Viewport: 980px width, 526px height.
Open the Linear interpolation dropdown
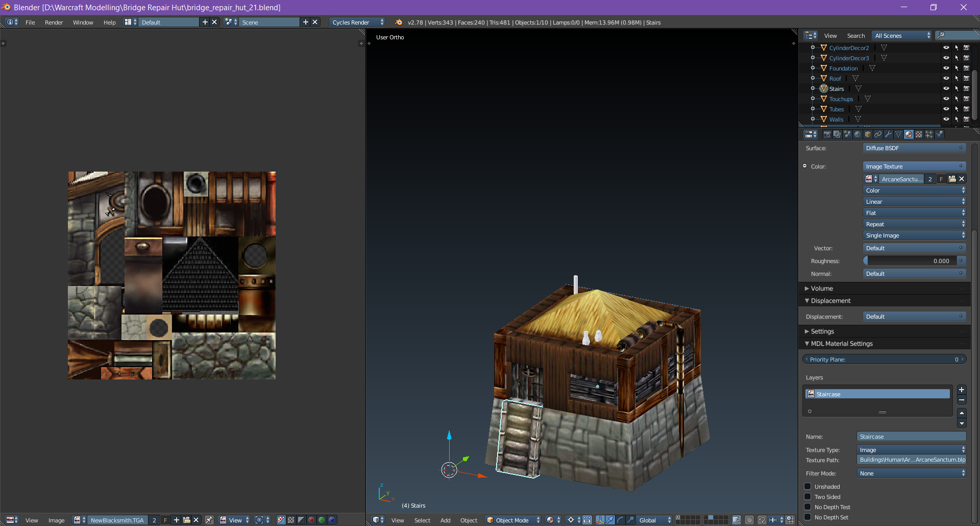914,202
